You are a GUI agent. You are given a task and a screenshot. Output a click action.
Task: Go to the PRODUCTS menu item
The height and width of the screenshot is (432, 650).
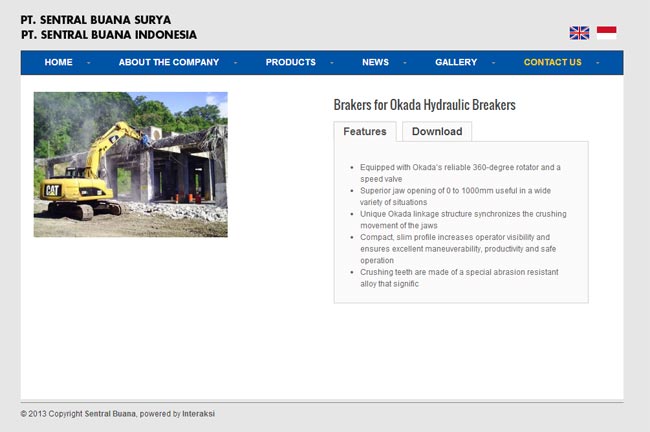pos(291,62)
